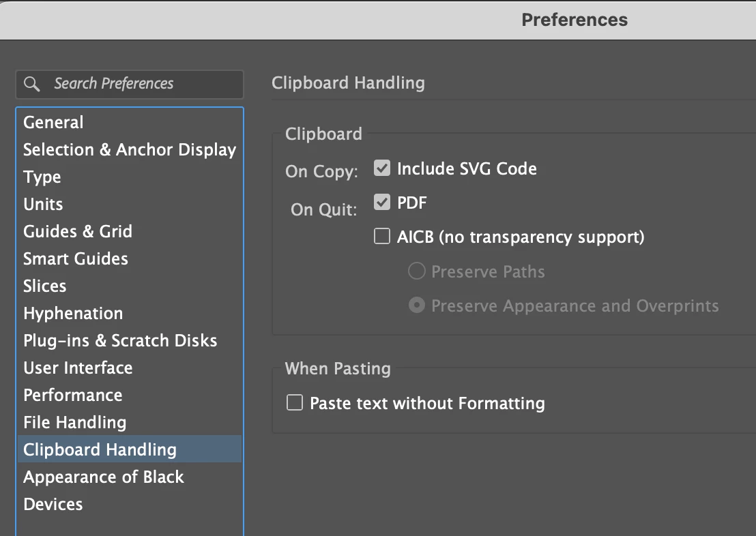Screen dimensions: 756x536
Task: Toggle the Include SVG Code checkbox
Action: pos(382,168)
